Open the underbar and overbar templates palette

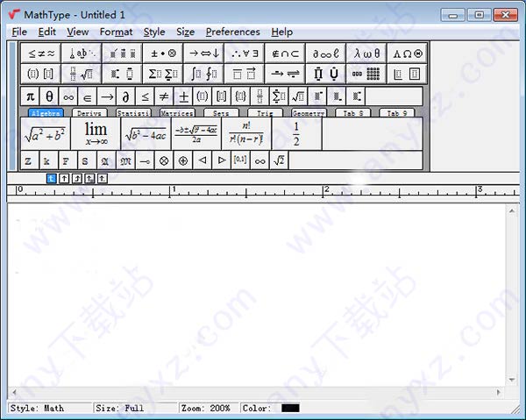(245, 74)
